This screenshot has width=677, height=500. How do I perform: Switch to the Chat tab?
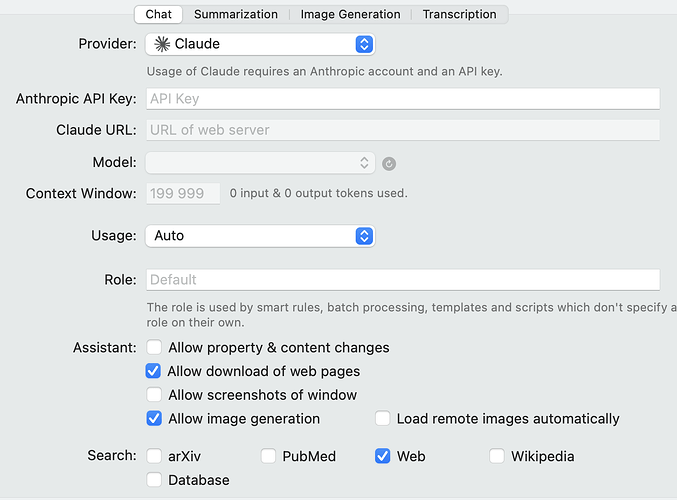[158, 14]
